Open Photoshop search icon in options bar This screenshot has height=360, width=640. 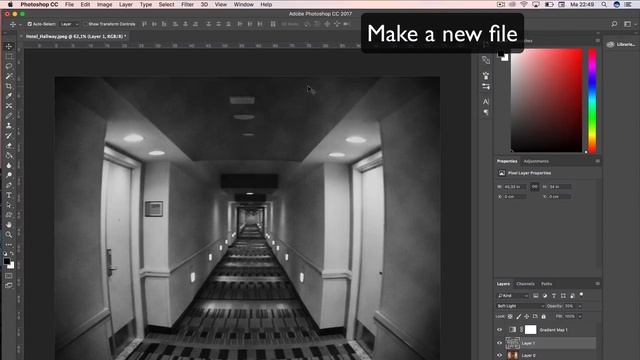(x=614, y=24)
